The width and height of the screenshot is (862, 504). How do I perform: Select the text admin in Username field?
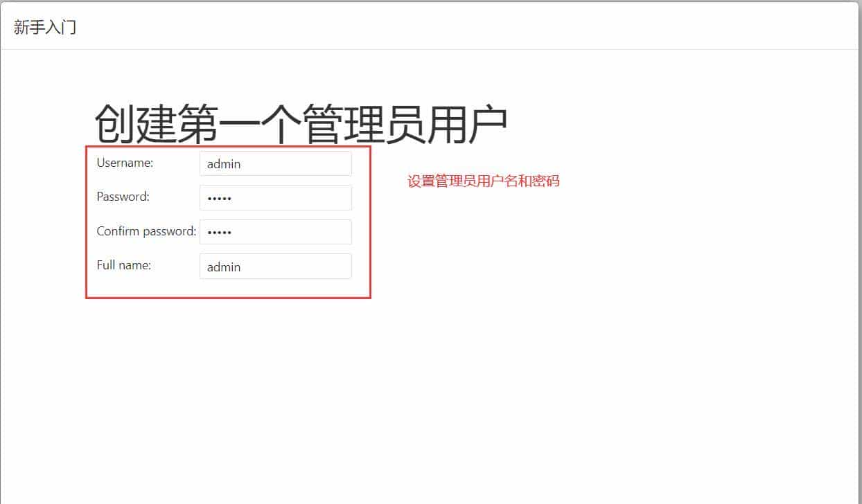point(223,164)
